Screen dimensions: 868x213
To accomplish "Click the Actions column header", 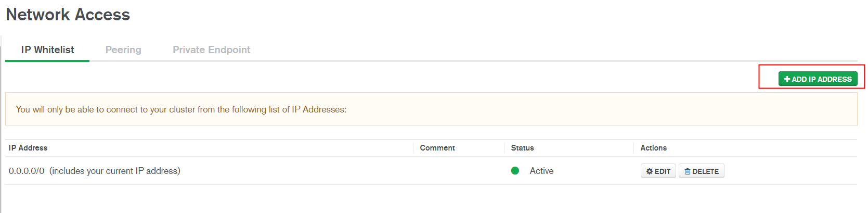I will click(653, 148).
